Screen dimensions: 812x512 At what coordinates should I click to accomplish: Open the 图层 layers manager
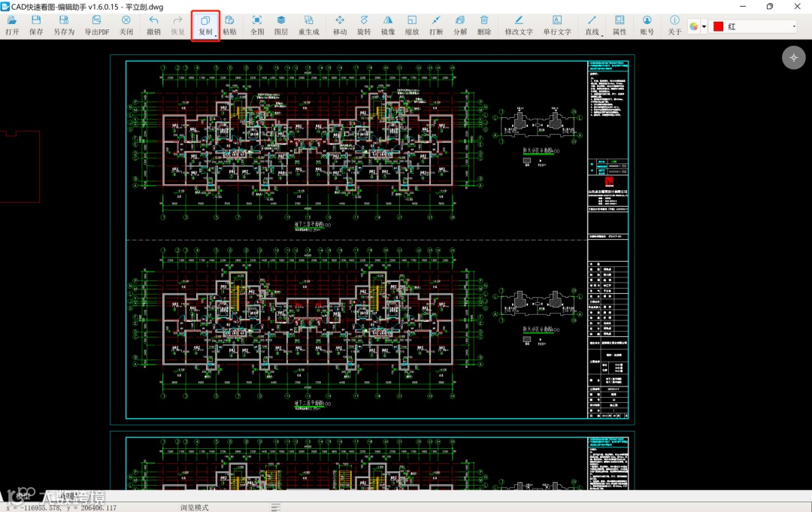point(280,26)
